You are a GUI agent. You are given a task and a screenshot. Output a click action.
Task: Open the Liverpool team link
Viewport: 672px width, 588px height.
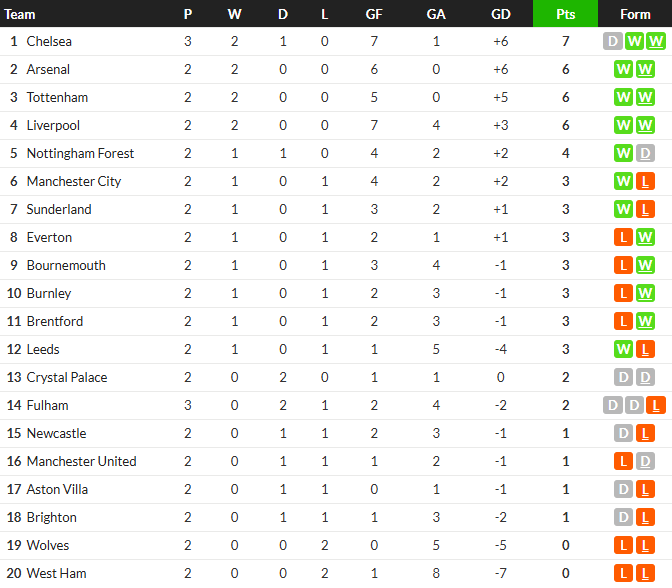[53, 126]
